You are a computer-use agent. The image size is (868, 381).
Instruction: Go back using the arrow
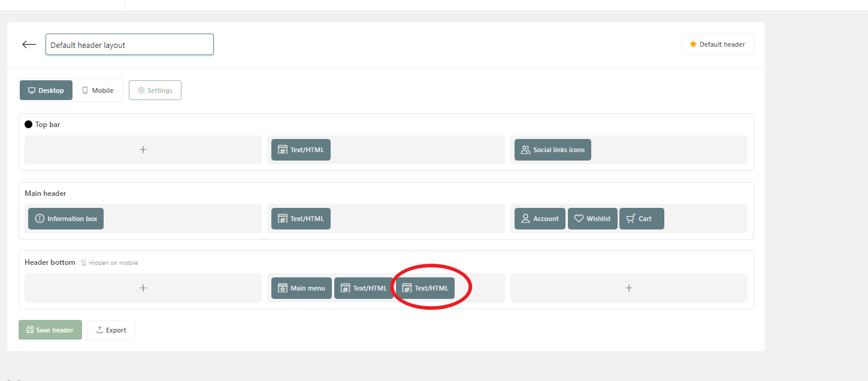pyautogui.click(x=28, y=44)
